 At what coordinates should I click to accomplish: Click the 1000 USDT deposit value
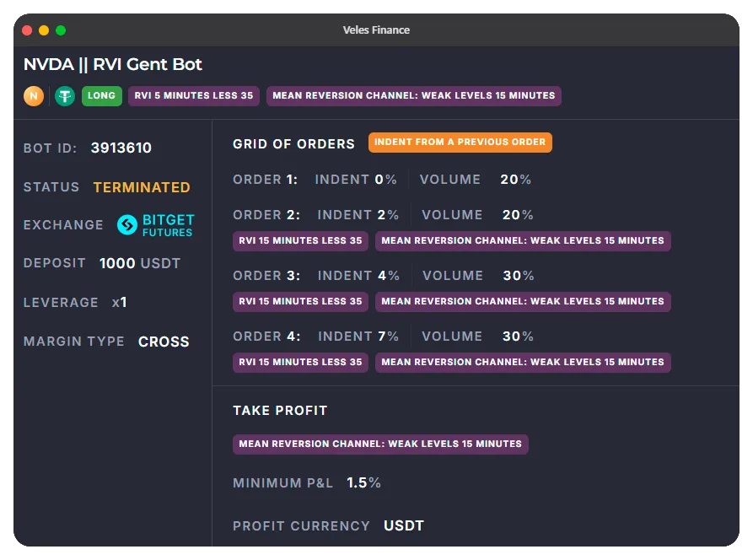pyautogui.click(x=140, y=263)
